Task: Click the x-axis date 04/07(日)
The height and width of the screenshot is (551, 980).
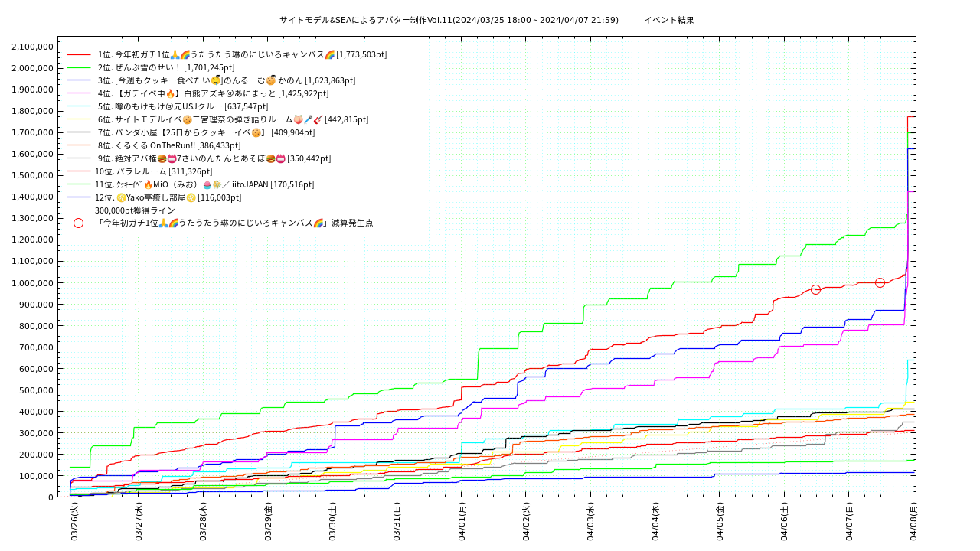Action: [x=849, y=522]
